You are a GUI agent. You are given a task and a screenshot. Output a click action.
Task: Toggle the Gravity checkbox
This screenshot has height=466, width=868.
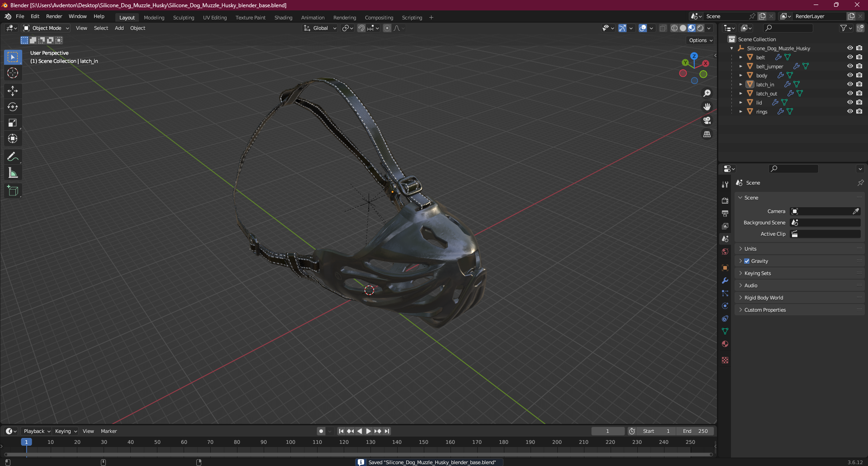pos(747,261)
